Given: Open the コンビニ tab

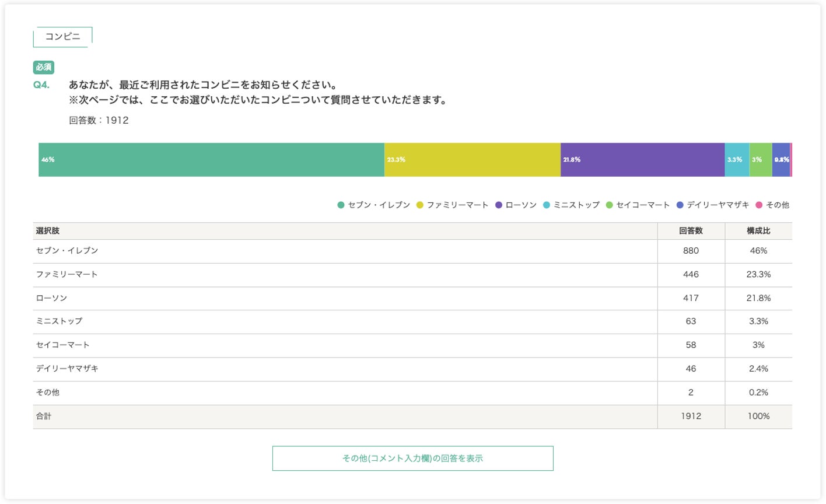Looking at the screenshot, I should pyautogui.click(x=62, y=37).
